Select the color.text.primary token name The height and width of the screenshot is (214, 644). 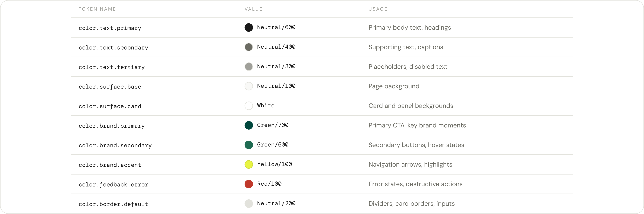pyautogui.click(x=110, y=28)
